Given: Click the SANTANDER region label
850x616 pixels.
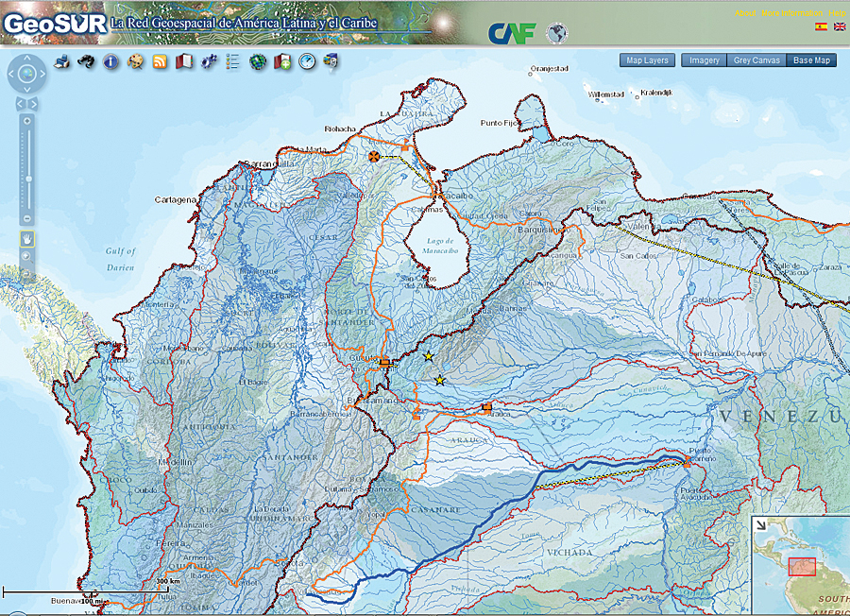Looking at the screenshot, I should point(291,457).
